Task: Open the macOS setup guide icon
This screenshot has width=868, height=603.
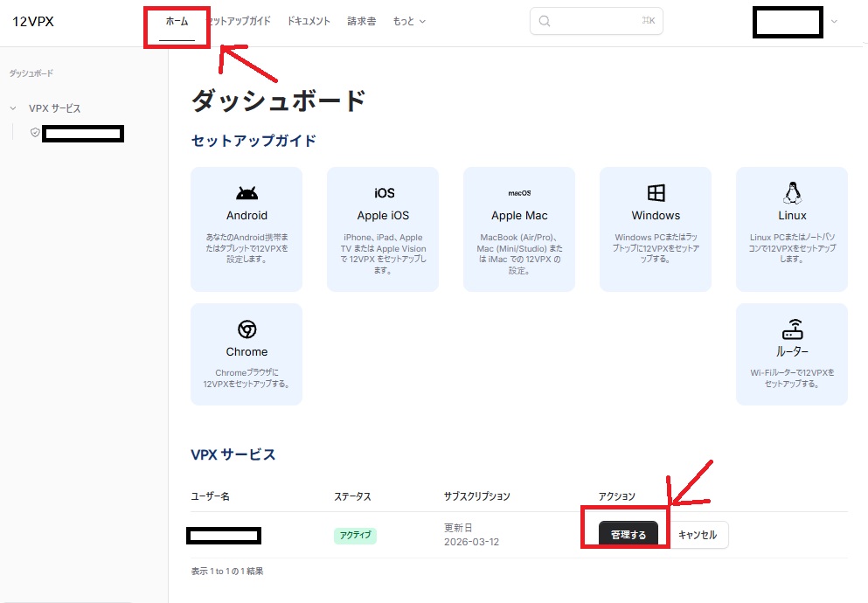Action: coord(519,193)
